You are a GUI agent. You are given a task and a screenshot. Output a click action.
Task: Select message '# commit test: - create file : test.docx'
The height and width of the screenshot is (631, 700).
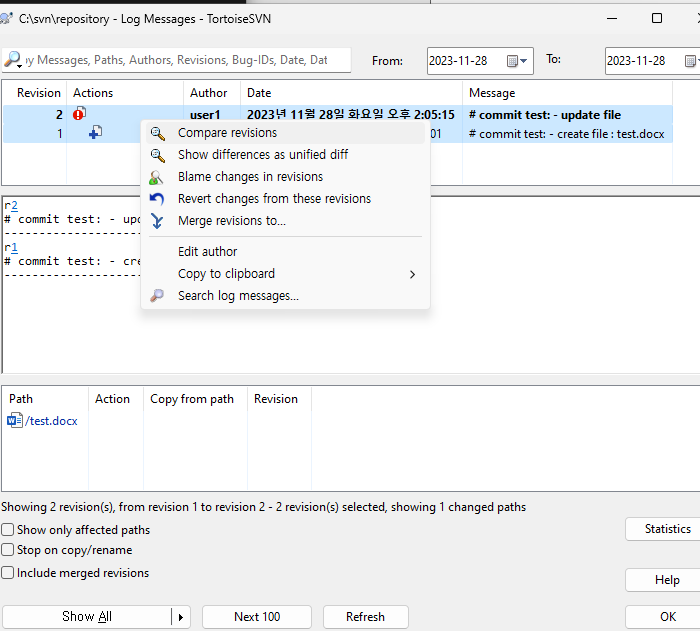[567, 134]
